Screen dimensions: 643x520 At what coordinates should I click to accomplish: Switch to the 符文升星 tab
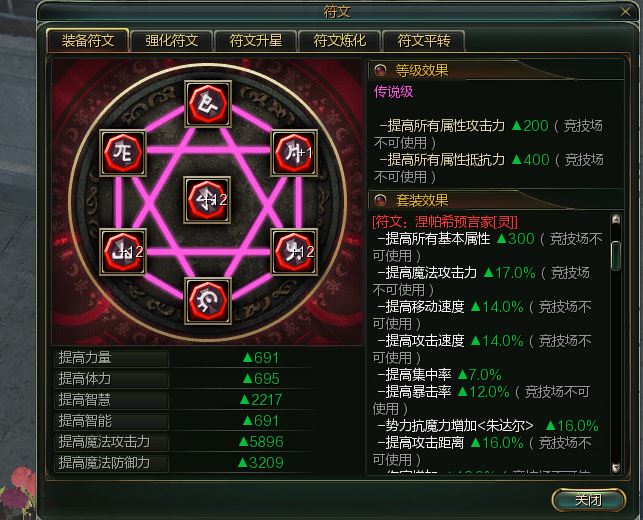[x=256, y=41]
